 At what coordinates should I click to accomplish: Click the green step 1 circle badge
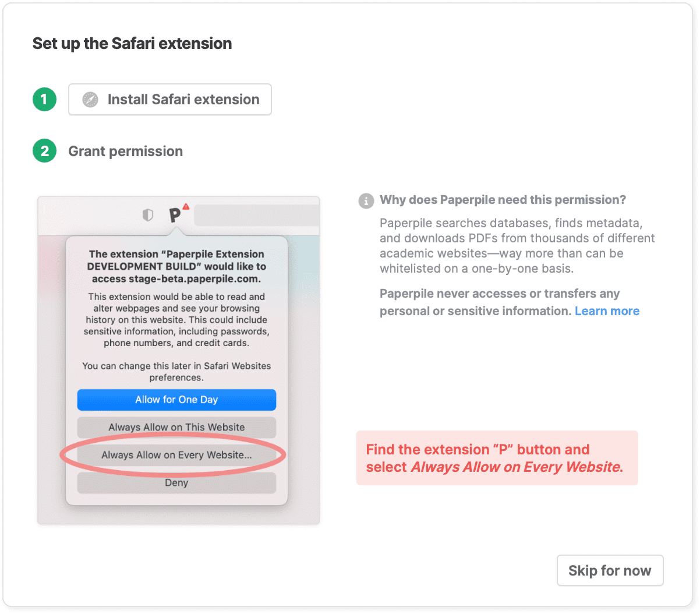pyautogui.click(x=44, y=100)
